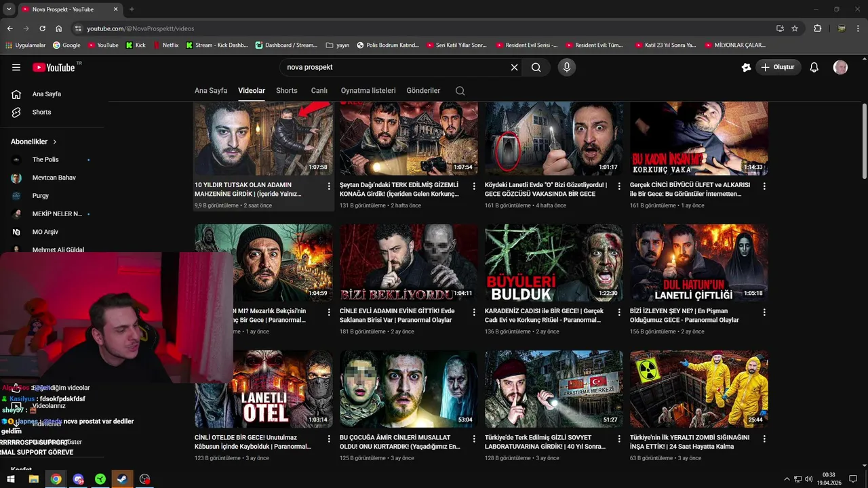Search within the channel using magnifier icon

[460, 91]
